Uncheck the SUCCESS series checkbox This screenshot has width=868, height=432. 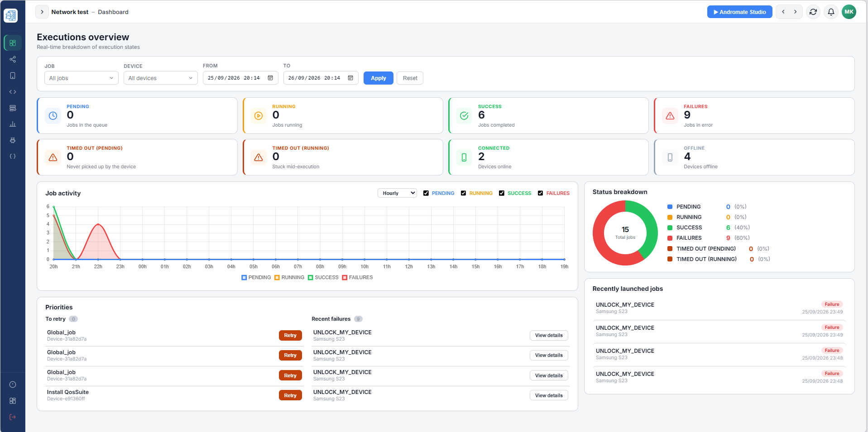502,193
